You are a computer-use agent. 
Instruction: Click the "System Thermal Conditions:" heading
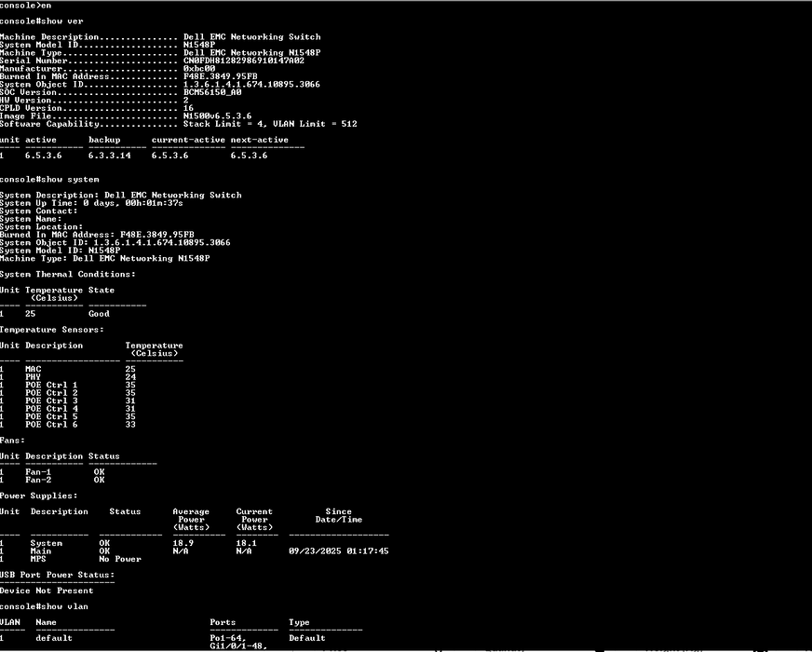pos(67,274)
